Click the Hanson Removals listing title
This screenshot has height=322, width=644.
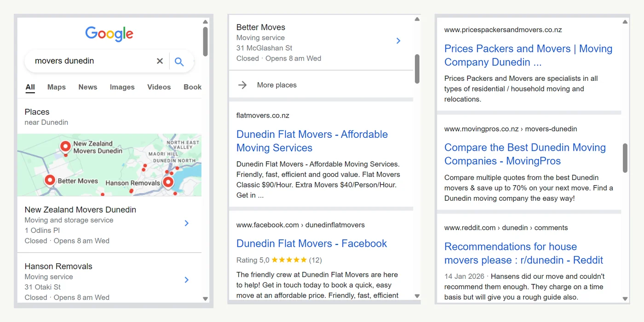point(58,266)
